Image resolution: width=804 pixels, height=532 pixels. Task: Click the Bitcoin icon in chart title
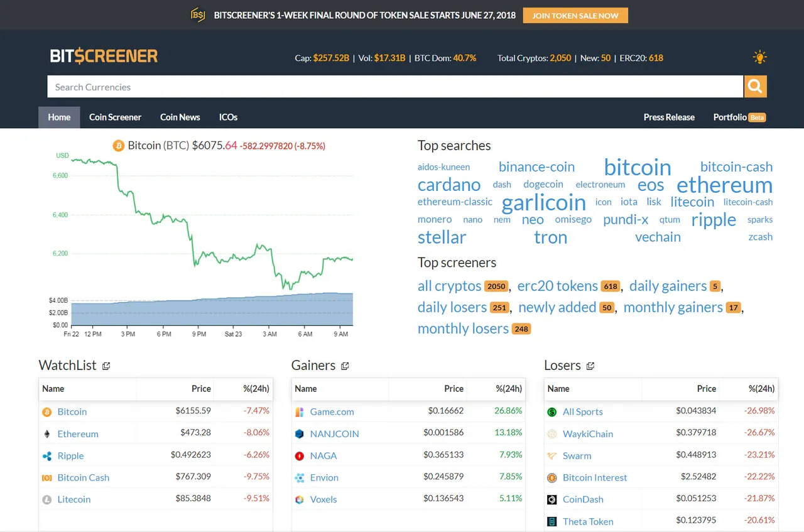(119, 146)
